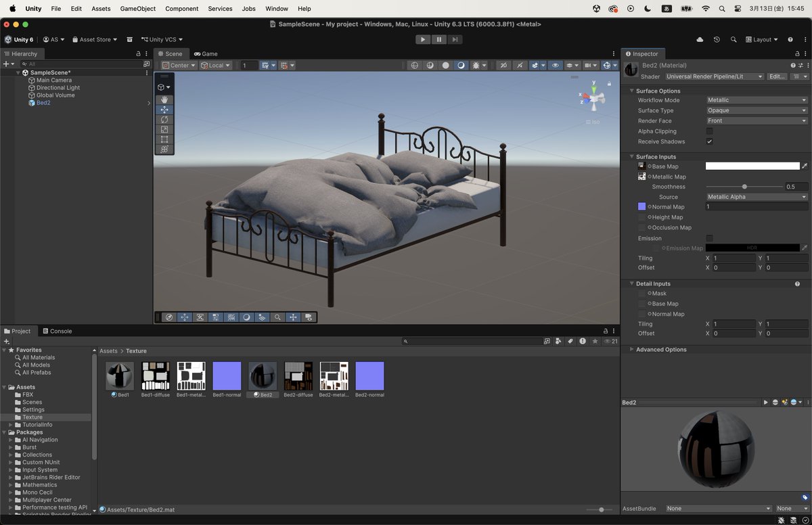
Task: Click the favorite star filter in Project
Action: click(595, 342)
